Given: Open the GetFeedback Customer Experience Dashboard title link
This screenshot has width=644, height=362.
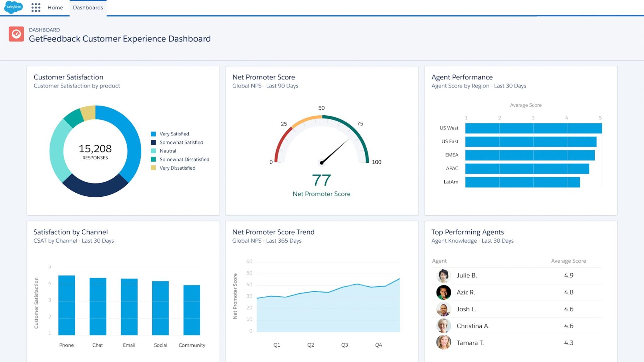Looking at the screenshot, I should click(x=120, y=38).
